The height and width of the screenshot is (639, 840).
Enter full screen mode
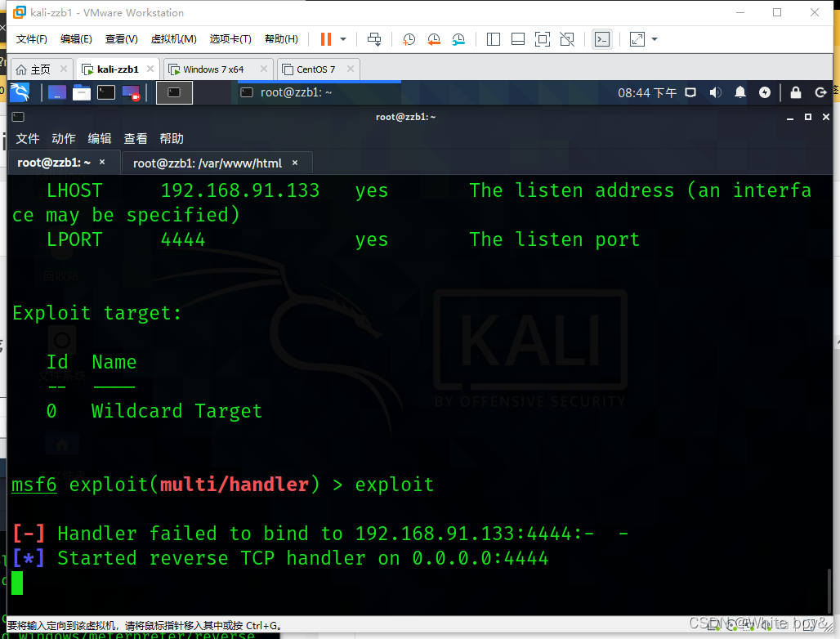point(543,39)
